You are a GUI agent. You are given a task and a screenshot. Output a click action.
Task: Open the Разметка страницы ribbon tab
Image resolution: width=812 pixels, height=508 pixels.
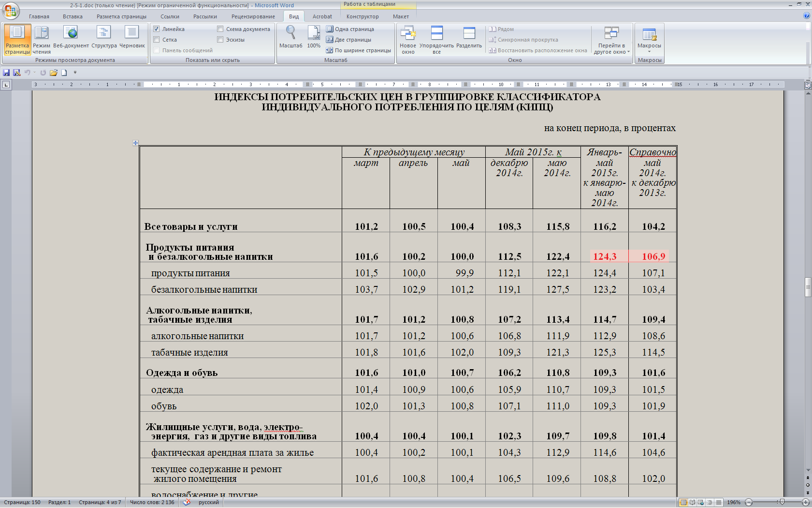121,16
